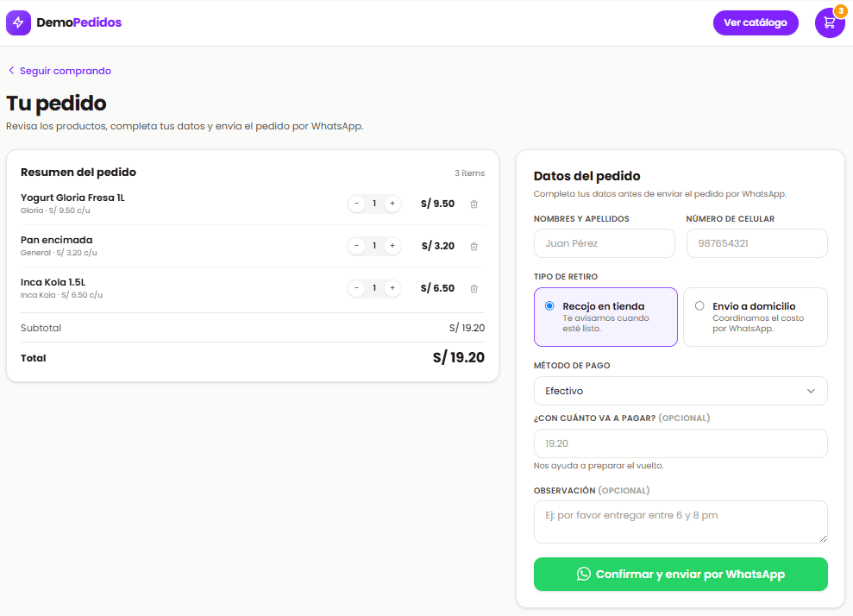Remove Pan encimada using its trash icon
853x616 pixels.
pyautogui.click(x=474, y=247)
